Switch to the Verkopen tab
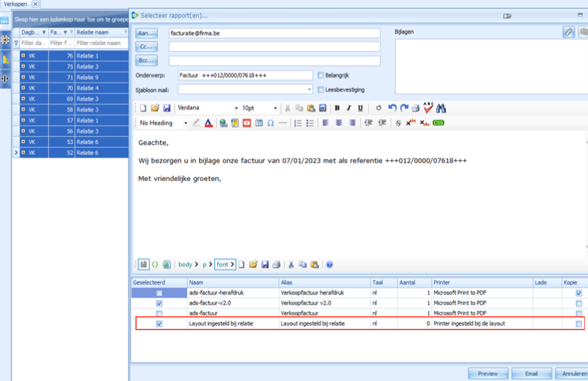The width and height of the screenshot is (588, 381). [x=15, y=4]
